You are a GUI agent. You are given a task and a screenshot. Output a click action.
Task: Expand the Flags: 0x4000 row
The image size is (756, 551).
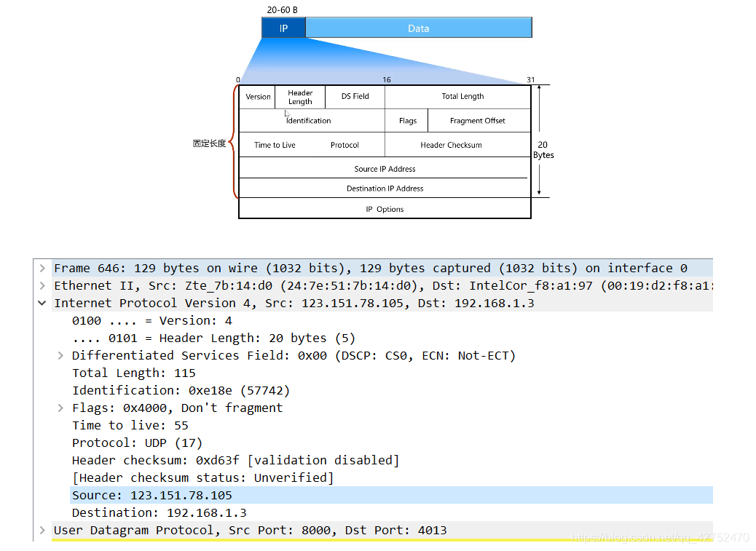coord(60,408)
